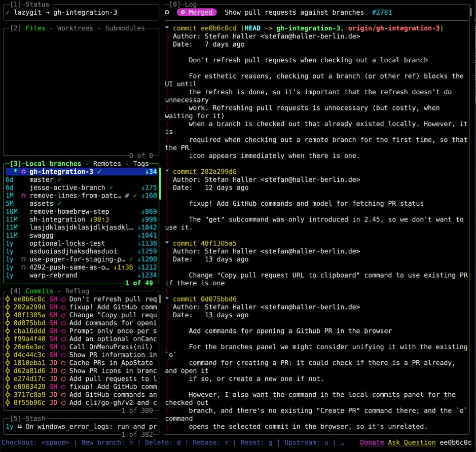Open the Tags tab

pyautogui.click(x=141, y=164)
